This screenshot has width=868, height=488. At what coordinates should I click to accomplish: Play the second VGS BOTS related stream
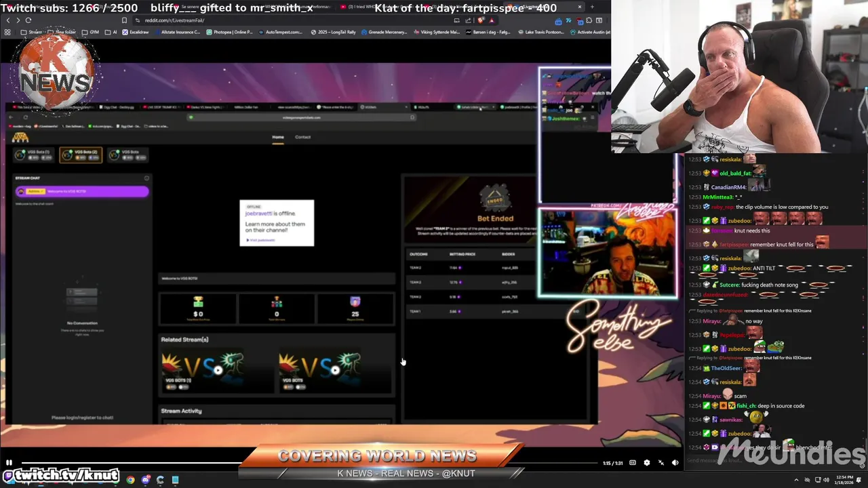[335, 369]
